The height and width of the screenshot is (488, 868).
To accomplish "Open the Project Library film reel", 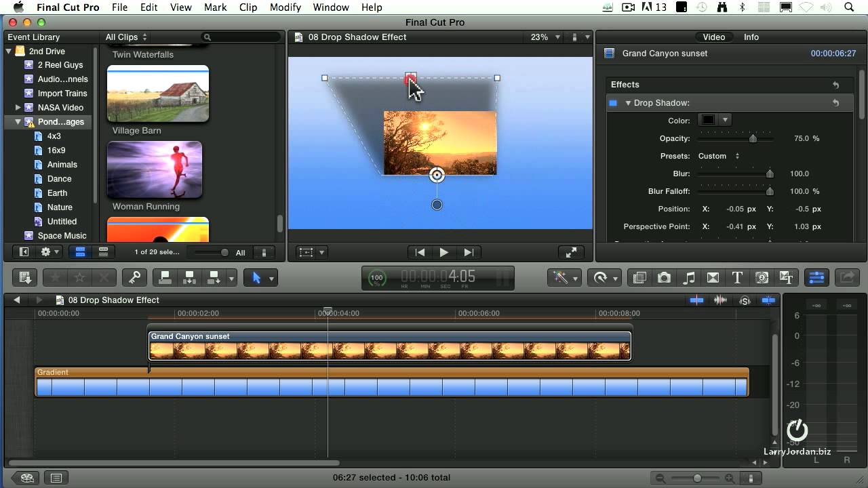I will (x=26, y=478).
